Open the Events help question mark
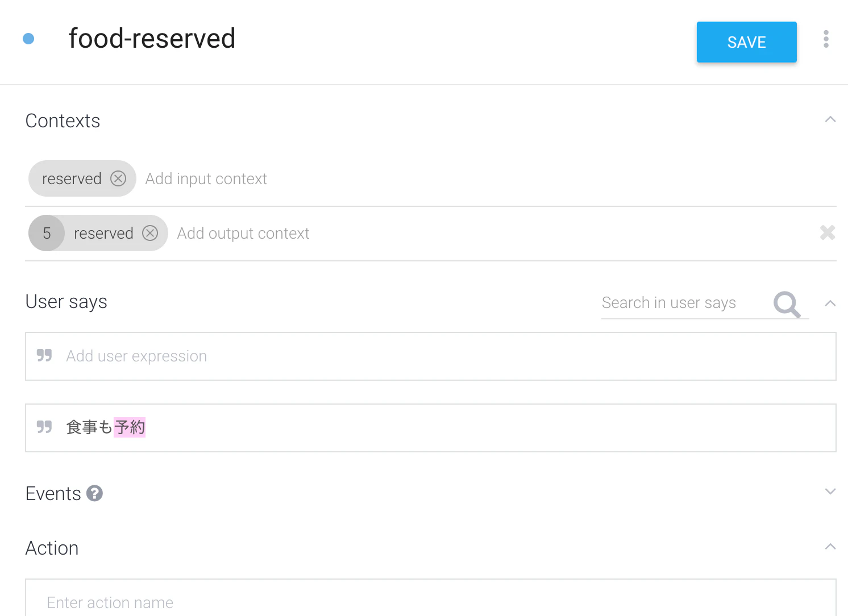Image resolution: width=848 pixels, height=616 pixels. 95,493
